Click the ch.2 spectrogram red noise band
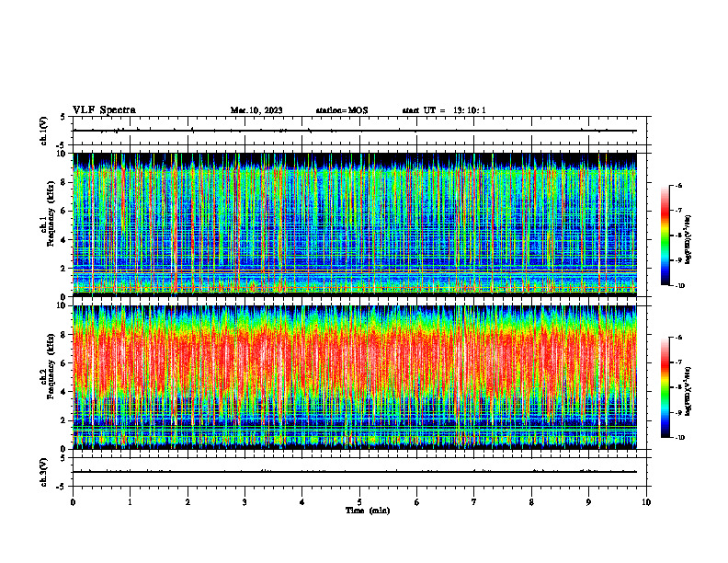Viewport: 728px width, 563px height. (355, 362)
